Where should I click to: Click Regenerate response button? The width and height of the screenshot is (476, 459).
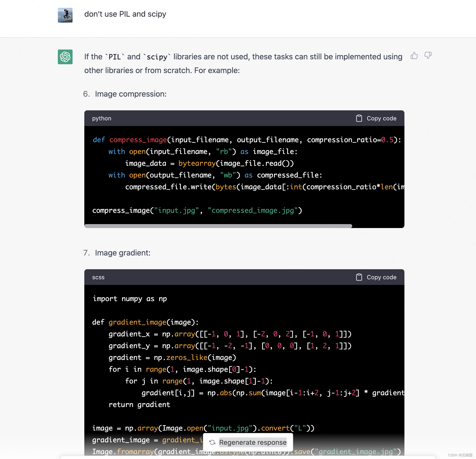[248, 442]
